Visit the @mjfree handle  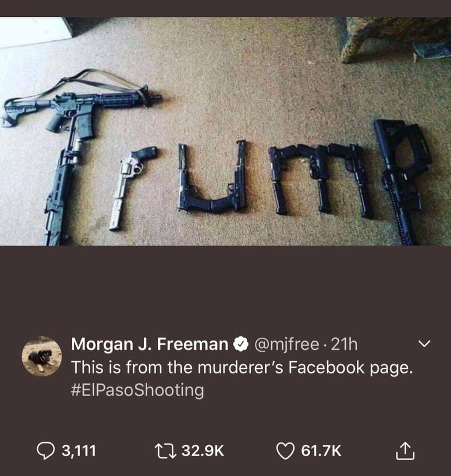click(x=286, y=345)
